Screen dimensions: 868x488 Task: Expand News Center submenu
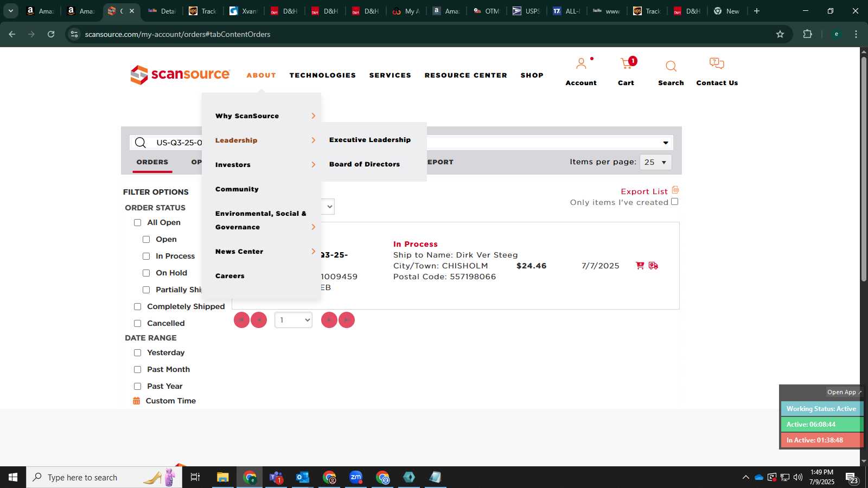tap(313, 251)
